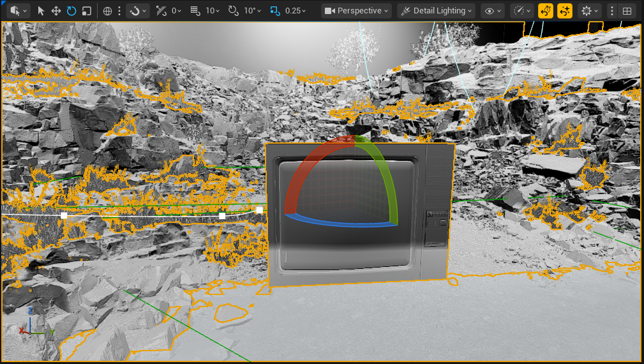Select the leftmost white spline control point
Viewport: 644px width, 364px height.
click(x=64, y=215)
